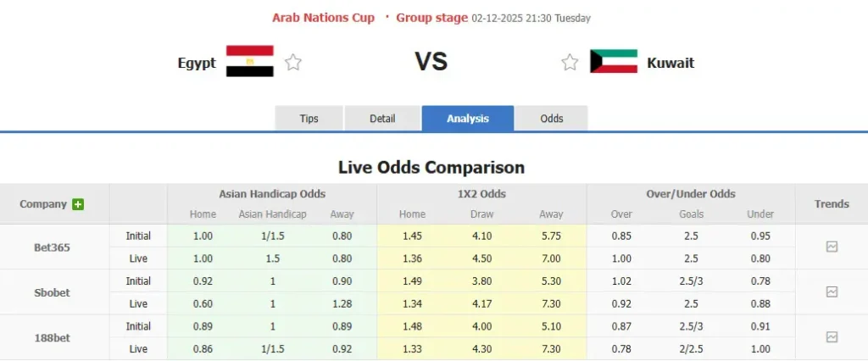This screenshot has height=361, width=868.
Task: Click the Kuwait flag icon
Action: (614, 62)
